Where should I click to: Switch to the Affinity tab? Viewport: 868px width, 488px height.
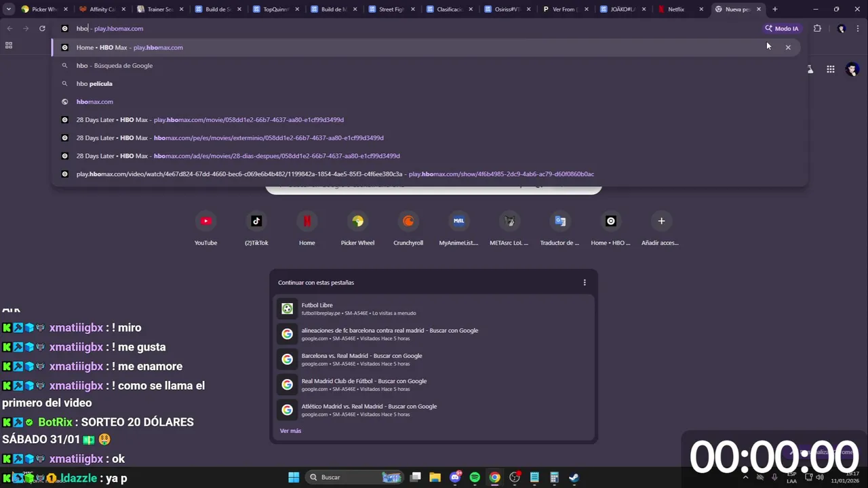102,9
